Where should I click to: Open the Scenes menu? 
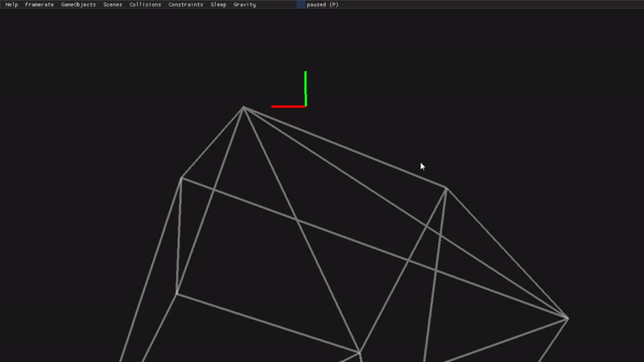coord(113,5)
